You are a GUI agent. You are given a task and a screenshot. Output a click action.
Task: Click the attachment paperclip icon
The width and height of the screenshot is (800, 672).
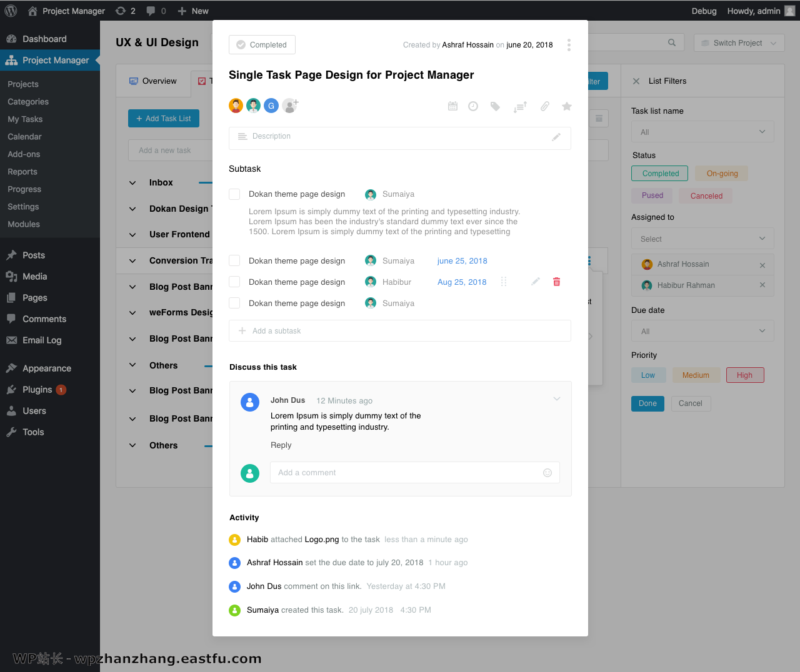coord(545,106)
